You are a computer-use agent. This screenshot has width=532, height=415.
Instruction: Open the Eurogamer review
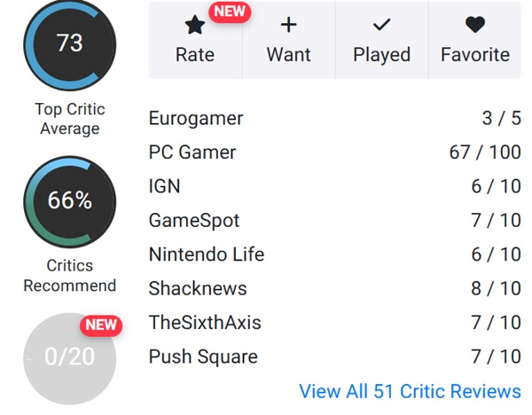[196, 119]
